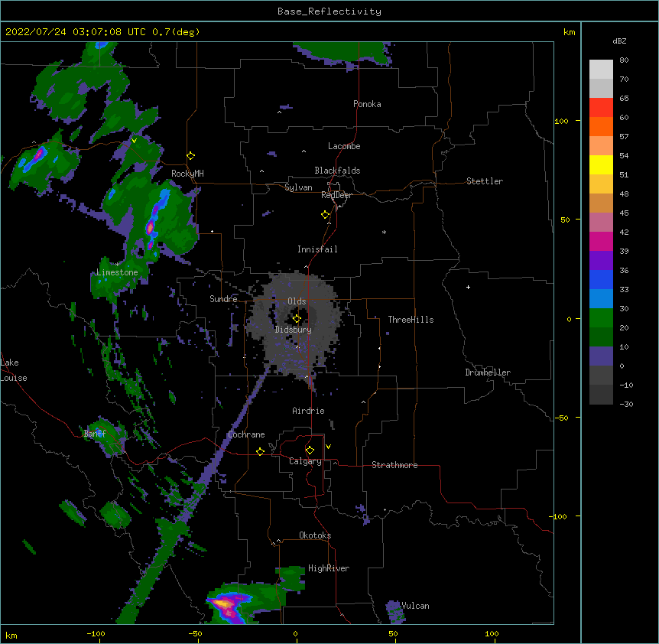Click the white cross marker west of Drumheller
This screenshot has height=644, width=659.
[x=468, y=287]
